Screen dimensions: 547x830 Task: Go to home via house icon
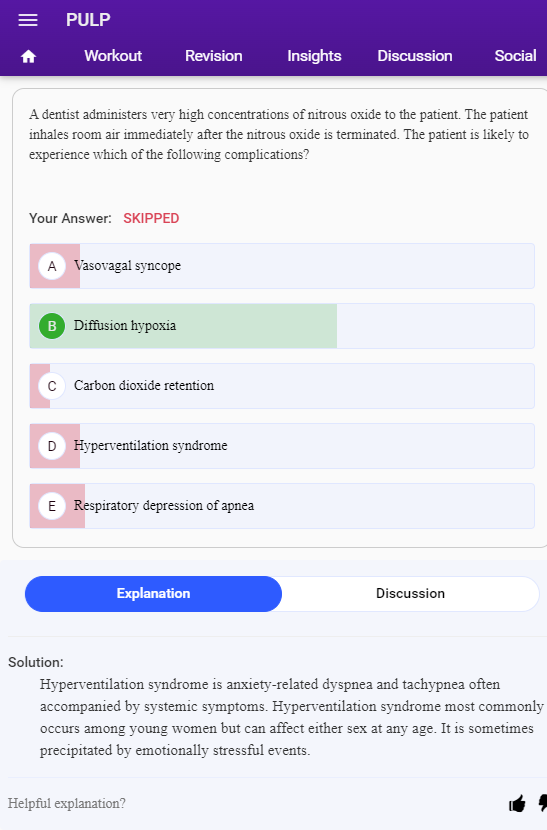(x=29, y=56)
